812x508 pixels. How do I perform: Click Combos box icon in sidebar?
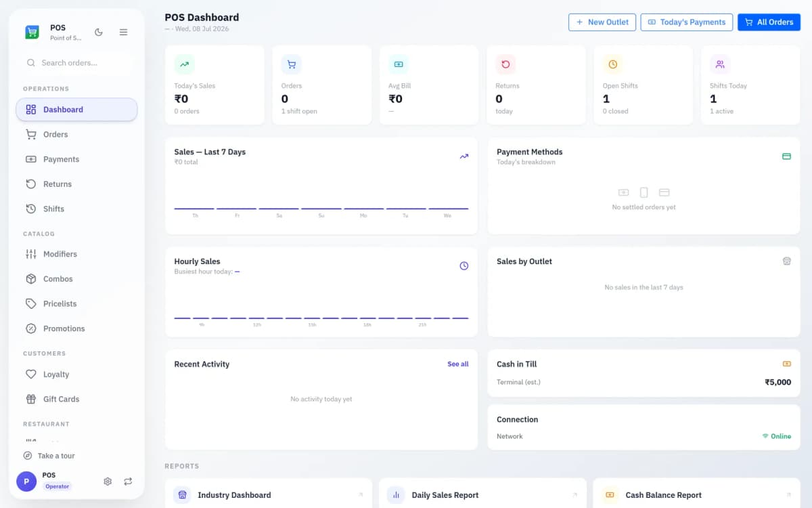pos(31,279)
